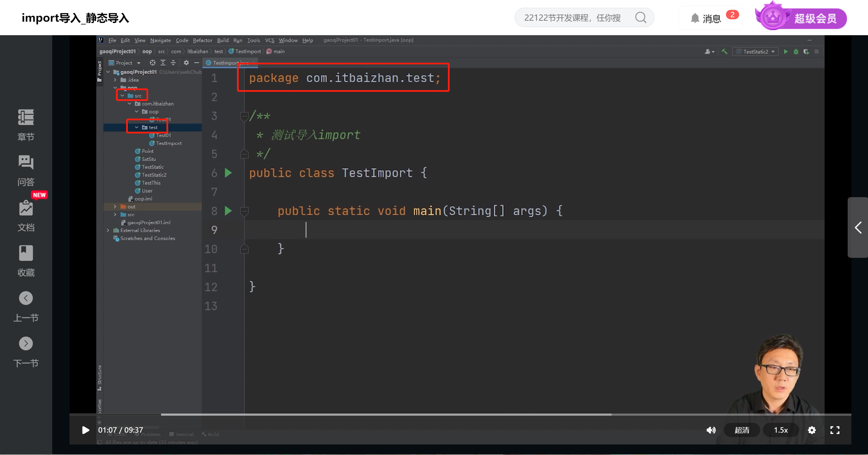Image resolution: width=868 pixels, height=455 pixels.
Task: Select the Point class
Action: pyautogui.click(x=144, y=151)
